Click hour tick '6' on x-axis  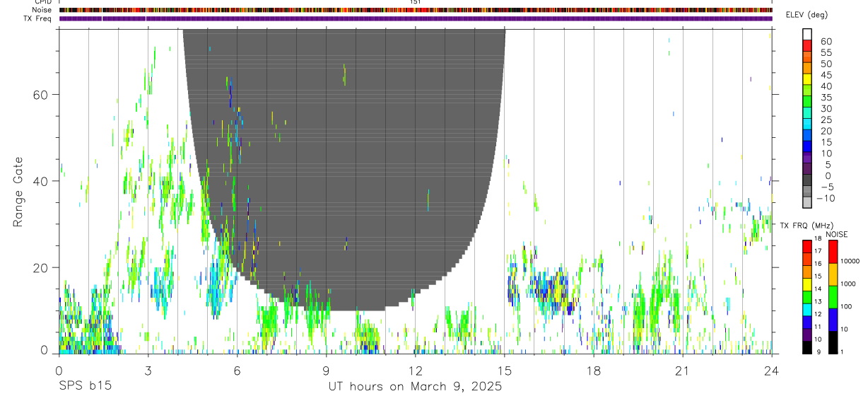click(x=237, y=371)
